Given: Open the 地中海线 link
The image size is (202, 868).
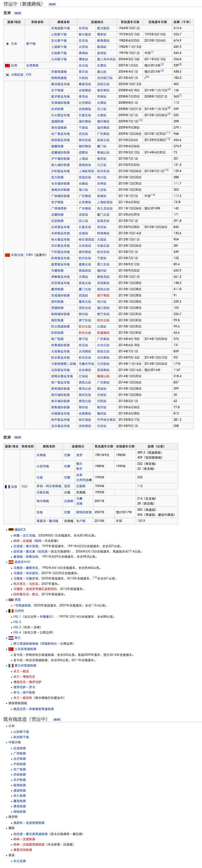Looking at the screenshot, I should click(43, 501).
